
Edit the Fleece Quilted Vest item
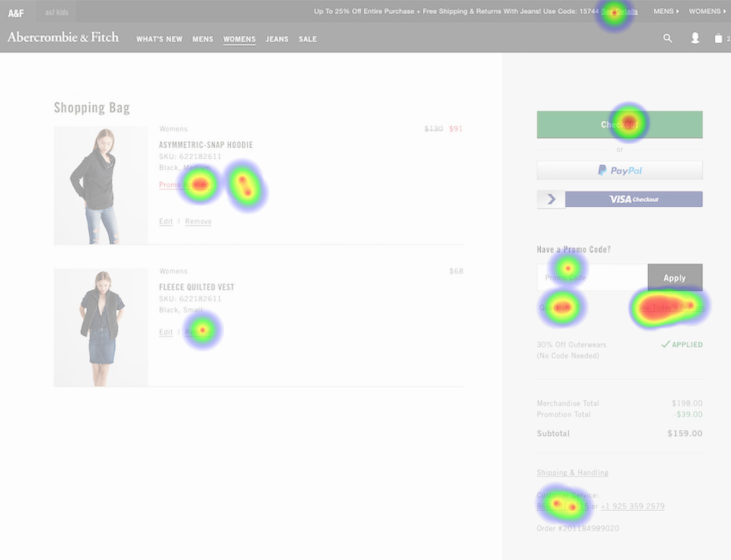tap(166, 332)
